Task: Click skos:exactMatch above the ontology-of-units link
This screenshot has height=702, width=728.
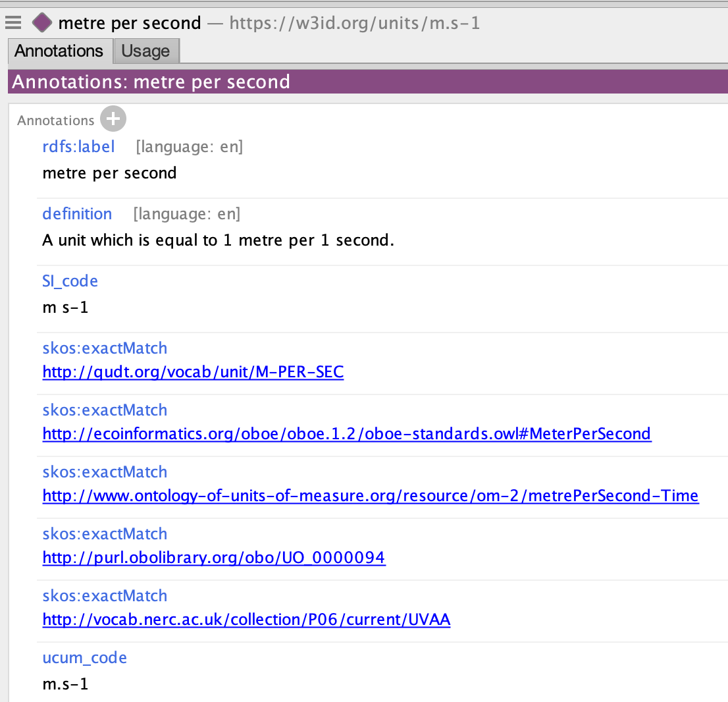Action: point(105,472)
